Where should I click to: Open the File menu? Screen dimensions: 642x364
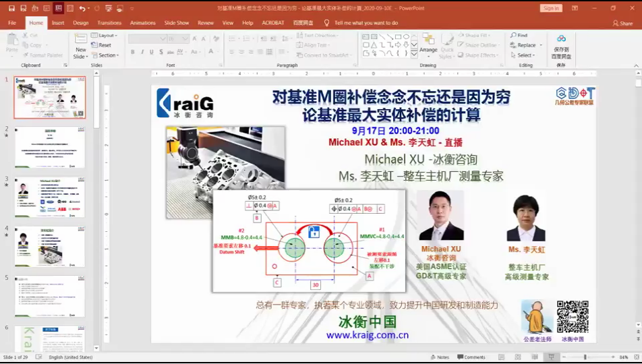tap(12, 23)
